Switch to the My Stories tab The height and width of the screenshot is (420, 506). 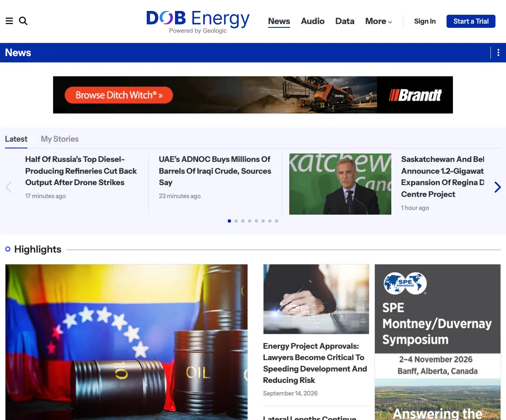pos(60,139)
